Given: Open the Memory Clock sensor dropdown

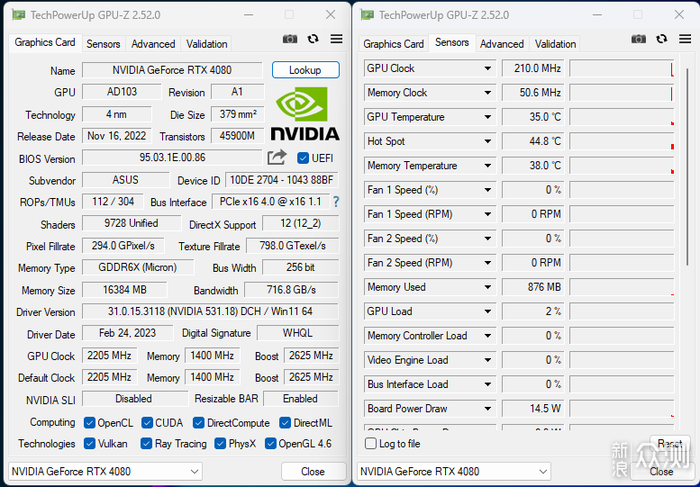Looking at the screenshot, I should pos(488,93).
